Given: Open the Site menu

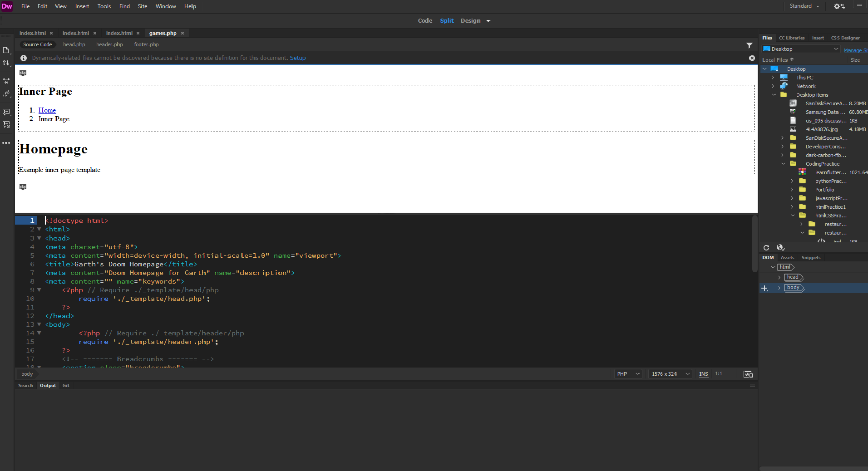Looking at the screenshot, I should coord(142,6).
